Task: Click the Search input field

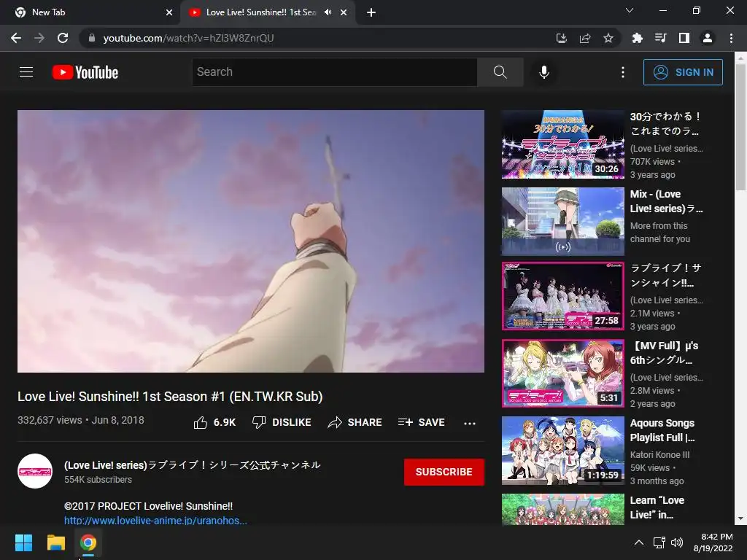Action: tap(334, 72)
